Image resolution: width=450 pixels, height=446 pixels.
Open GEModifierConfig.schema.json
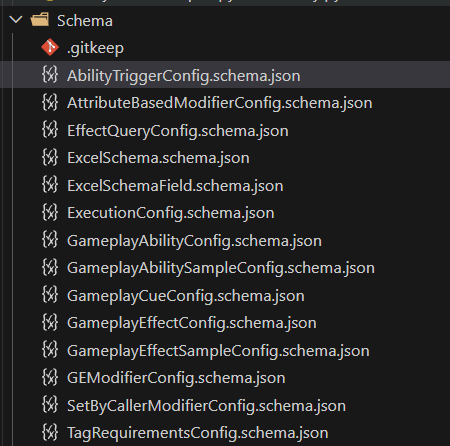point(176,378)
